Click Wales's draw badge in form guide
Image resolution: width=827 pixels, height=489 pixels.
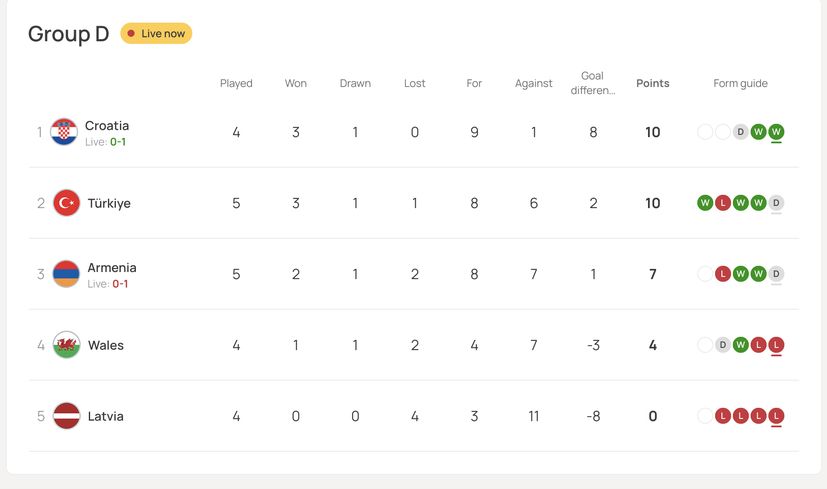point(723,345)
